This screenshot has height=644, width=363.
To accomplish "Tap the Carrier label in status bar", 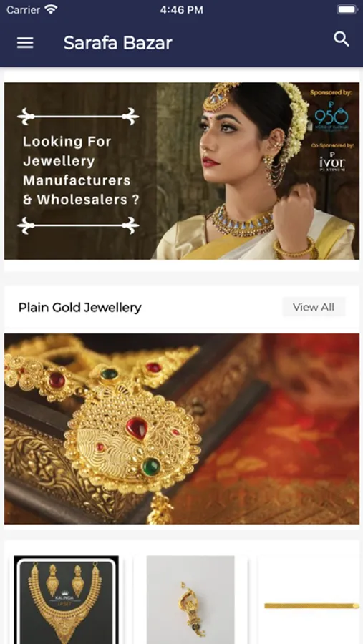I will point(23,10).
